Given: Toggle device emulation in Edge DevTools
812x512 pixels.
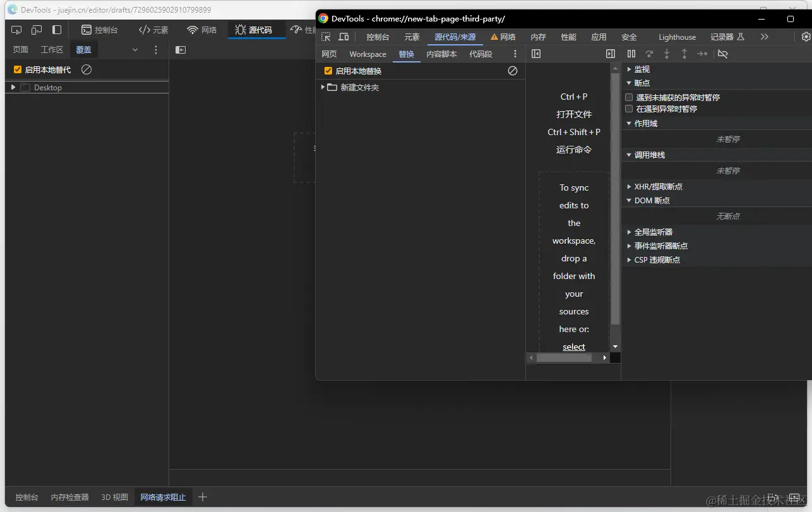Looking at the screenshot, I should tap(37, 30).
